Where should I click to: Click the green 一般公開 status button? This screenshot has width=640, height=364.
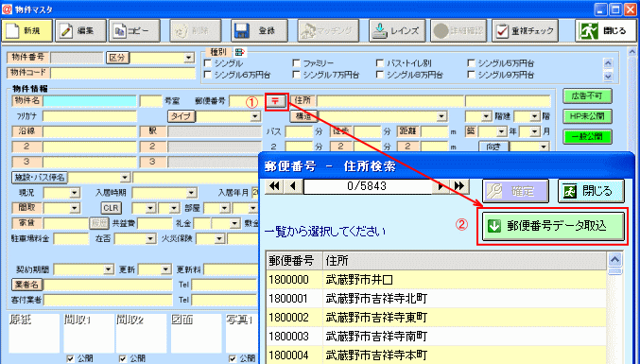587,137
